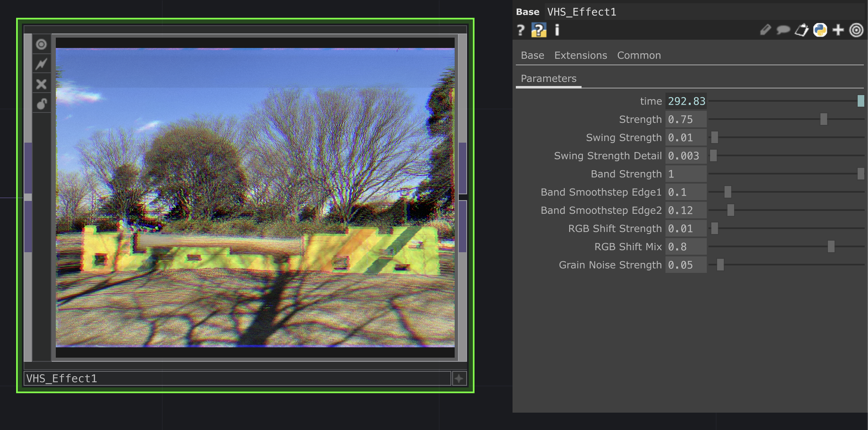The image size is (868, 430).
Task: Click the tag icon in parameter header
Action: tap(801, 30)
